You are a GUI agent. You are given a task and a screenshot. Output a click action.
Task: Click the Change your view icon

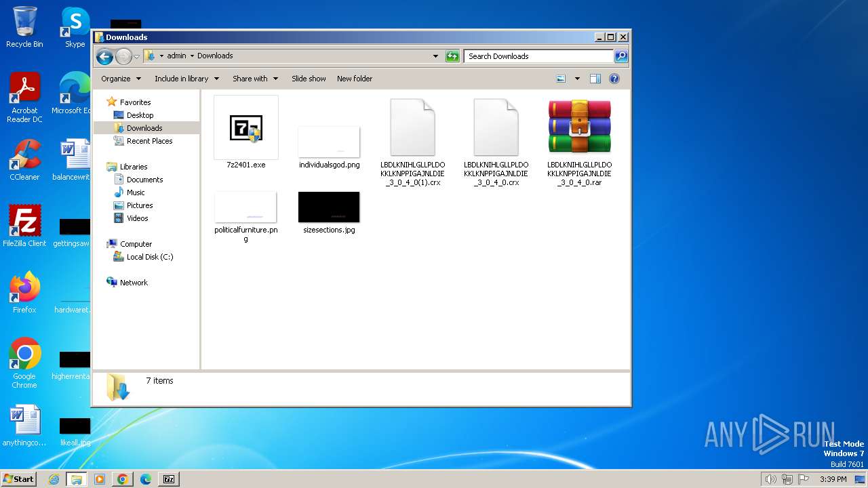coord(561,79)
